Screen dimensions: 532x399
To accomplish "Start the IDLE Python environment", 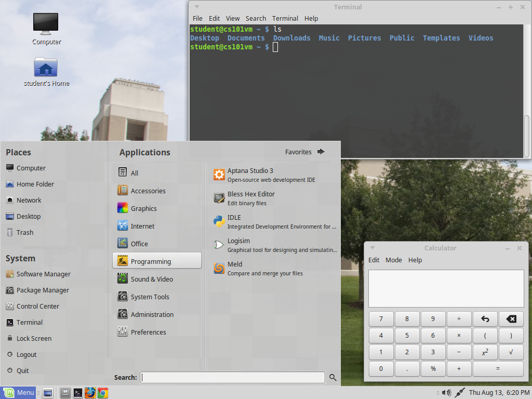I will coord(275,222).
